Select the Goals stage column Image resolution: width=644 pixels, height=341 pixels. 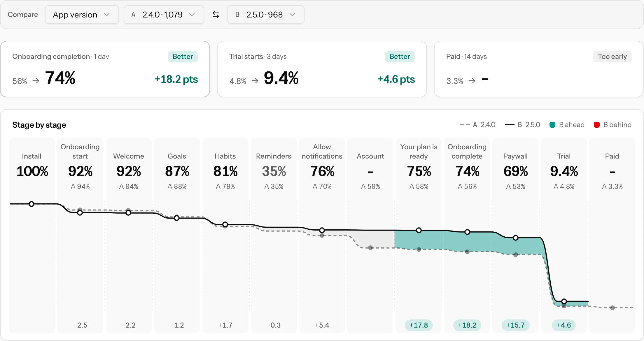coord(177,235)
